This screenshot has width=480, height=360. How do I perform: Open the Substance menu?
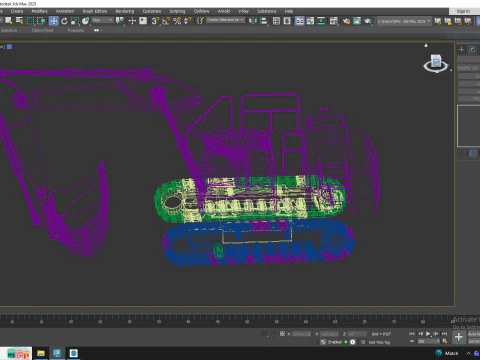pyautogui.click(x=266, y=11)
